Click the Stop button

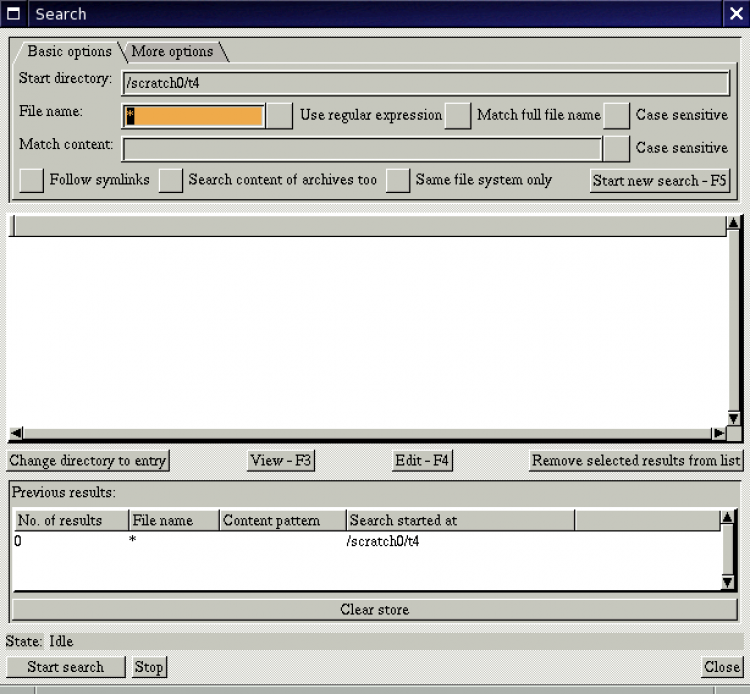point(149,667)
